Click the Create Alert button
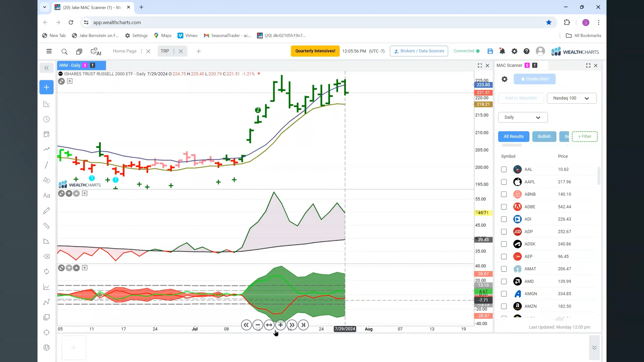Screen dimensions: 644x362 coord(535,79)
